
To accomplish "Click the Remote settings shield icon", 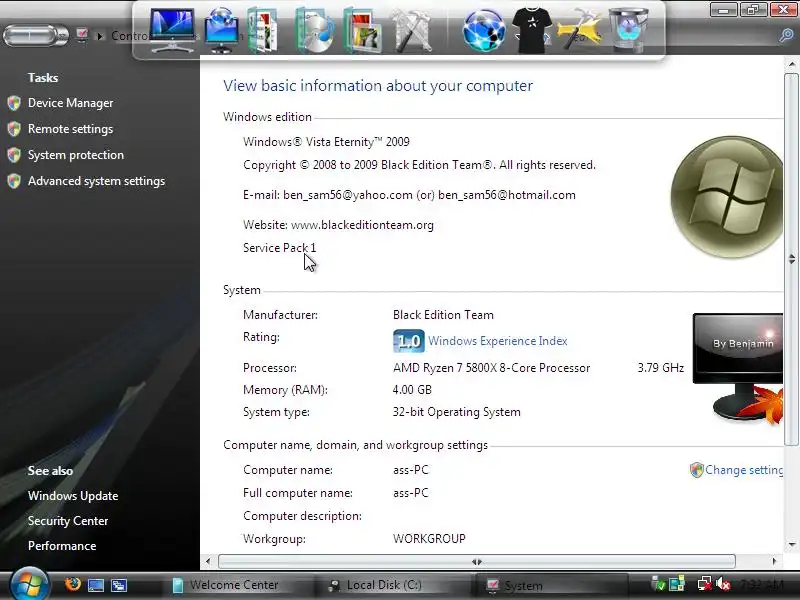I will [x=14, y=129].
